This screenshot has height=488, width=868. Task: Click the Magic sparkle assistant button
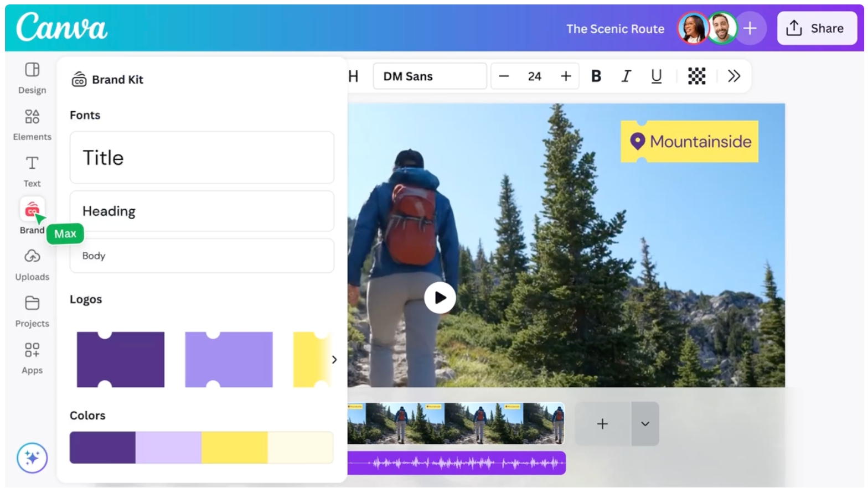click(x=32, y=458)
